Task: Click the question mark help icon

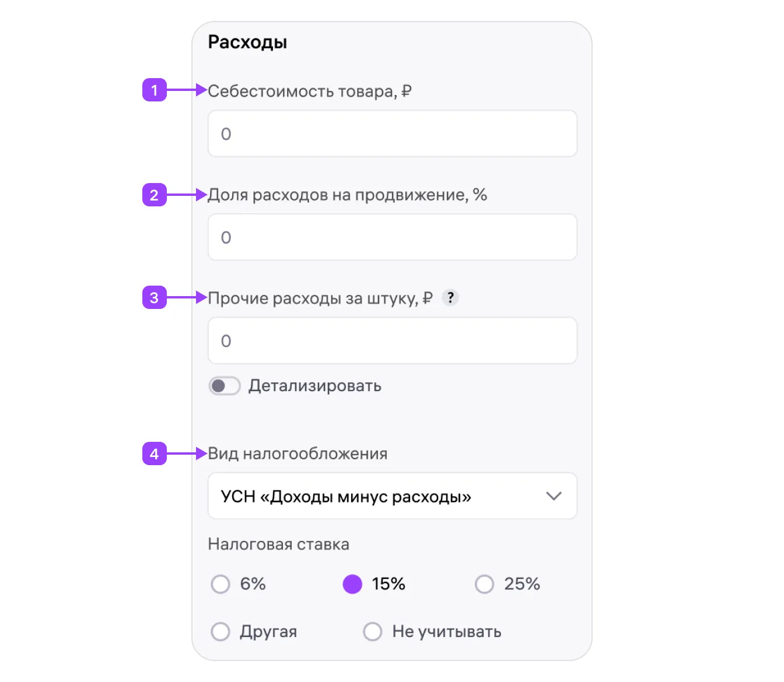Action: pyautogui.click(x=450, y=297)
